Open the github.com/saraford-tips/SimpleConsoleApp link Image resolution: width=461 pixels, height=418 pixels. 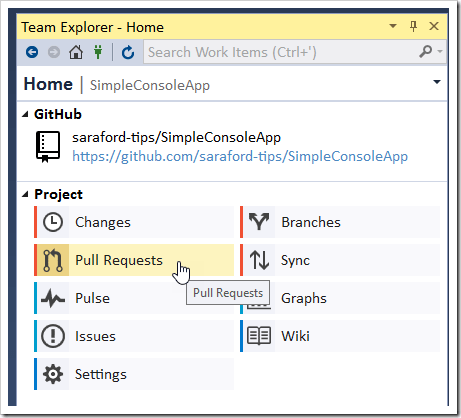(x=240, y=156)
